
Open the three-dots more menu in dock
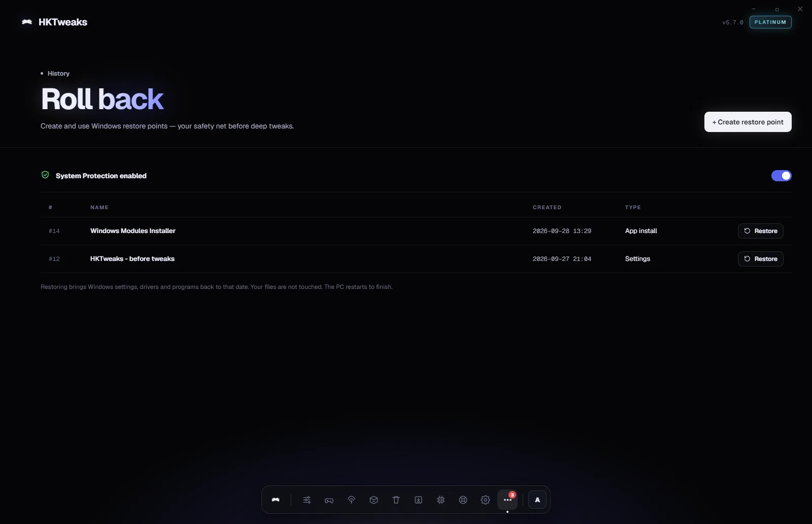507,500
